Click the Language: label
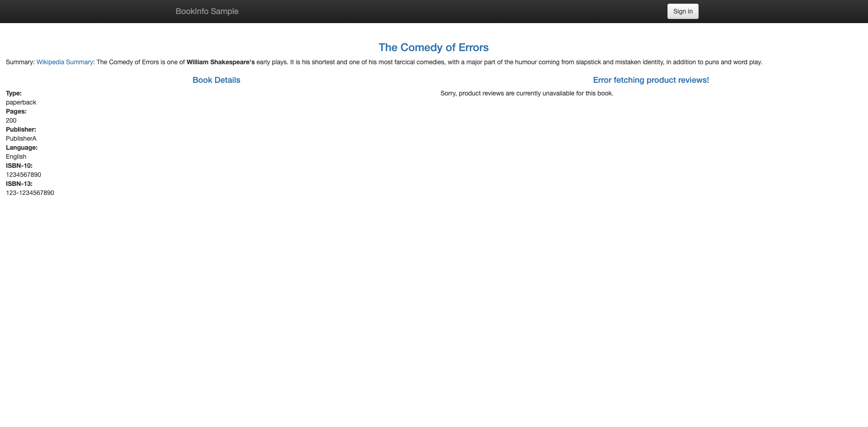Image resolution: width=868 pixels, height=427 pixels. [22, 147]
